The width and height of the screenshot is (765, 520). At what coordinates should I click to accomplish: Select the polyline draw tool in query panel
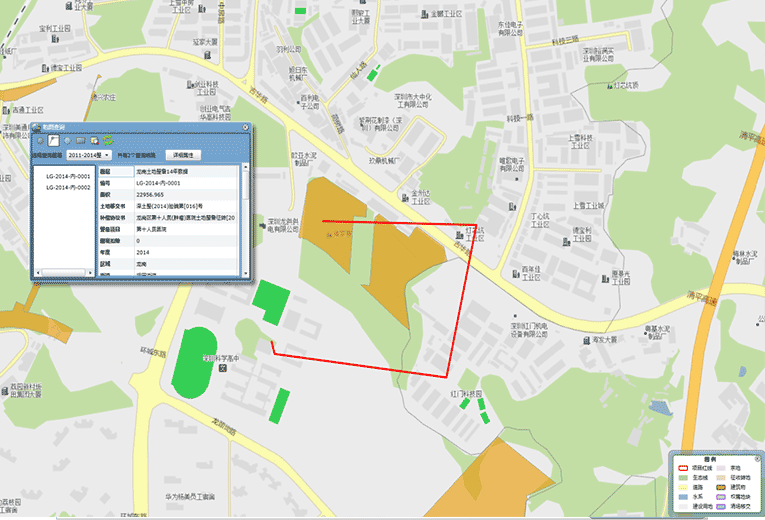point(53,141)
